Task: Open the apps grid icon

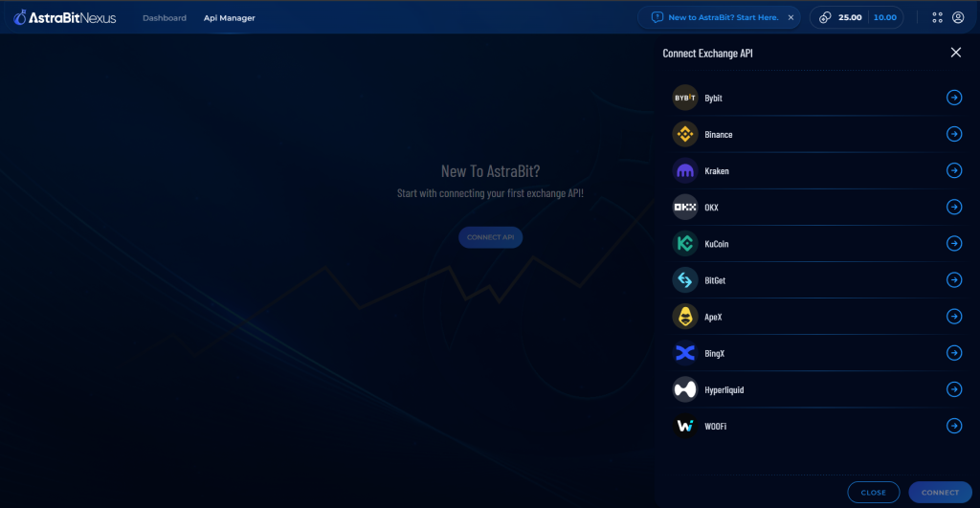Action: [x=937, y=17]
